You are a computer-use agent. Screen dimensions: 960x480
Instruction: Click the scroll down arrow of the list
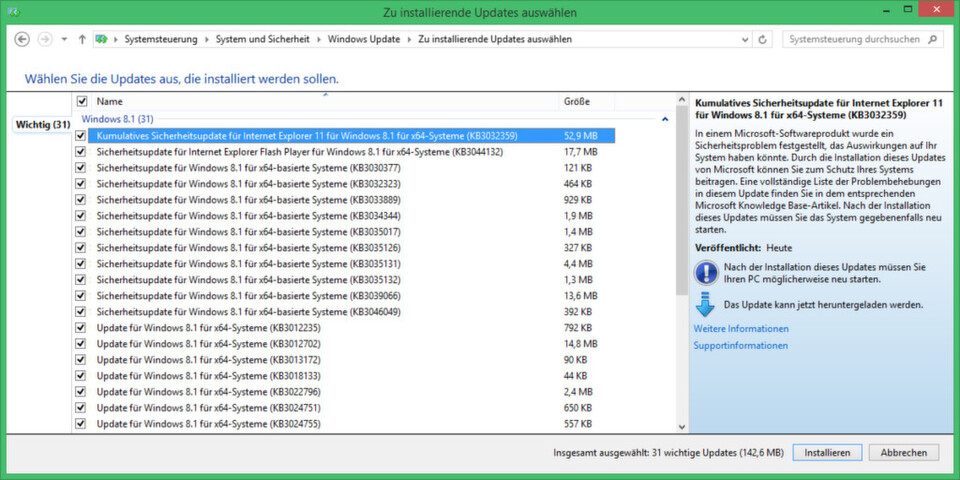tap(682, 427)
